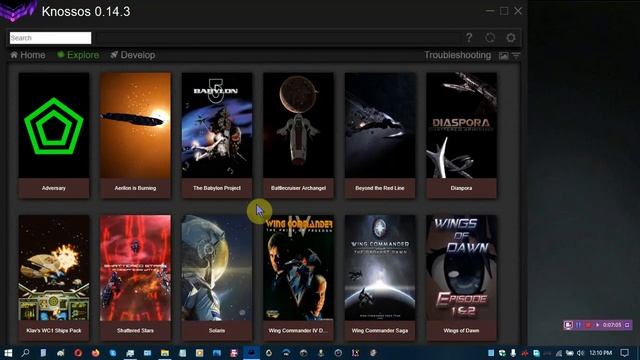
Task: Open Knossos settings gear icon
Action: [511, 38]
